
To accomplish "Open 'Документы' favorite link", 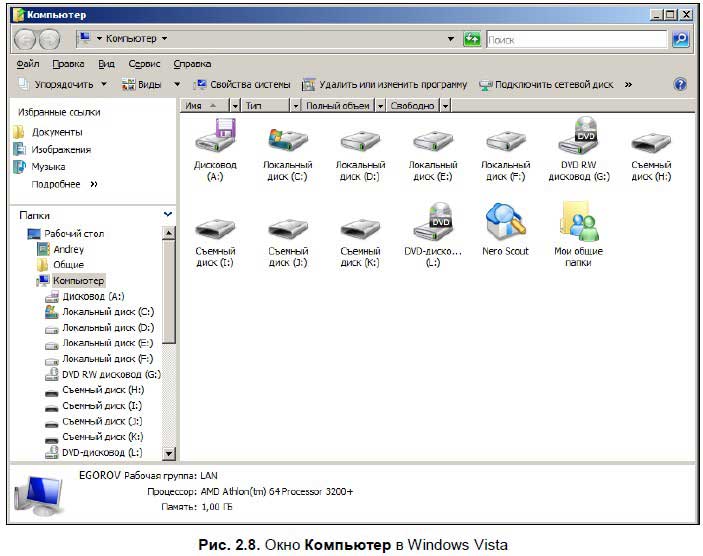I will click(57, 132).
